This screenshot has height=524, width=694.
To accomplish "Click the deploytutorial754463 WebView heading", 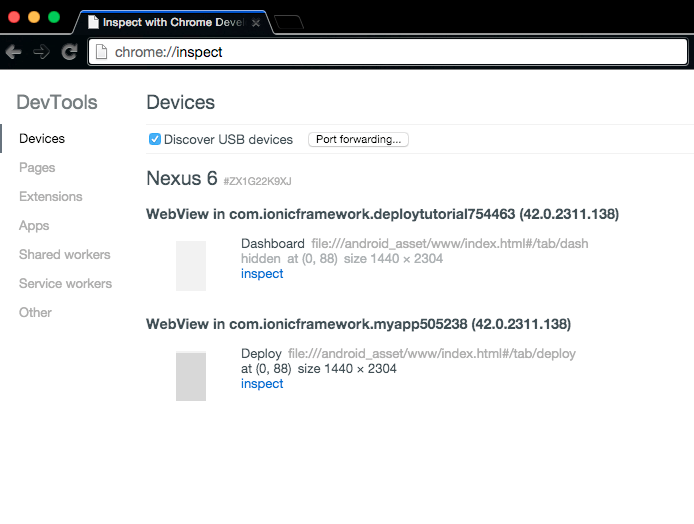I will pos(382,214).
